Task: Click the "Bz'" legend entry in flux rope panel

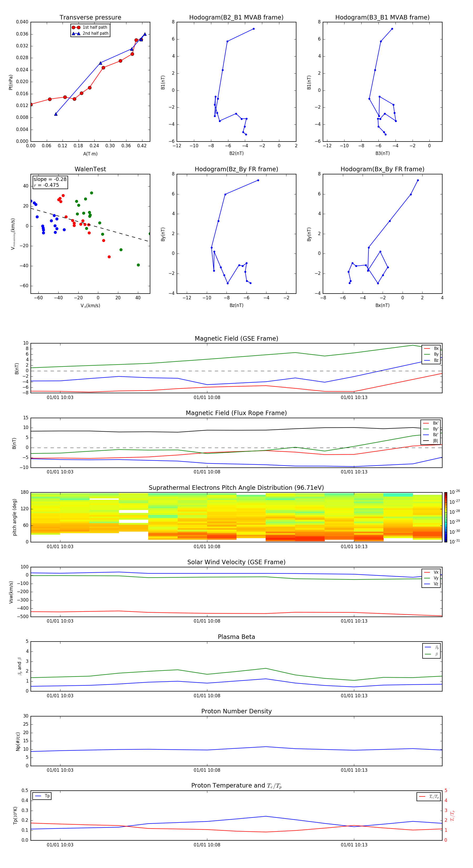Action: click(431, 435)
